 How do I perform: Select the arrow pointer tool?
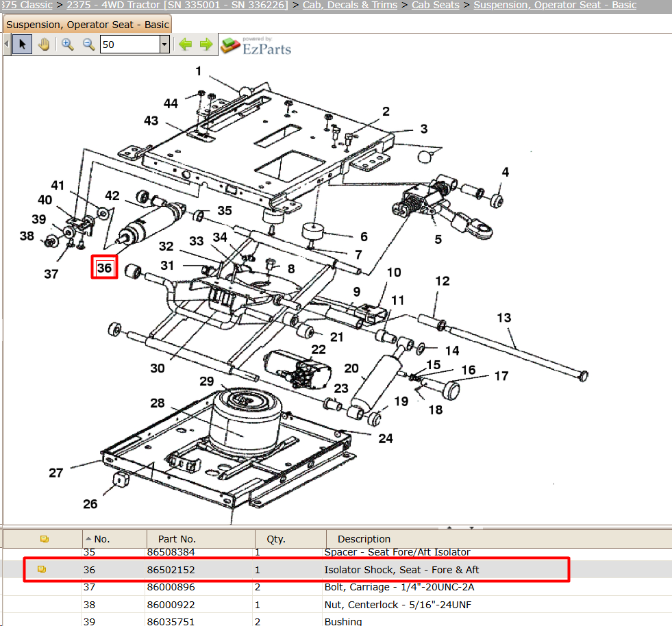pyautogui.click(x=23, y=44)
